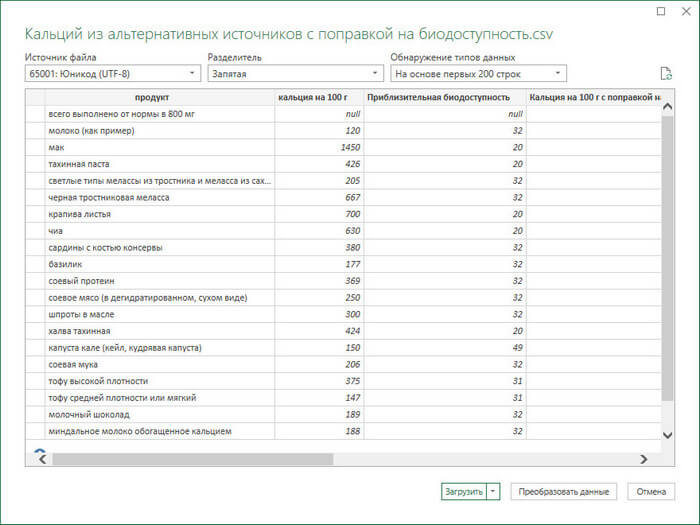Click the кальция на 100 г header
Viewport: 700px width, 525px height.
point(319,97)
